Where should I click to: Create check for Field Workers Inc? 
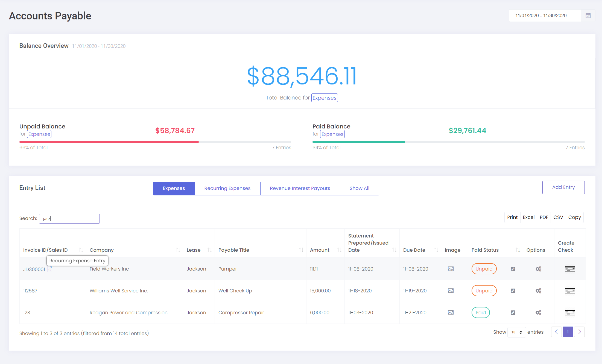pyautogui.click(x=570, y=269)
